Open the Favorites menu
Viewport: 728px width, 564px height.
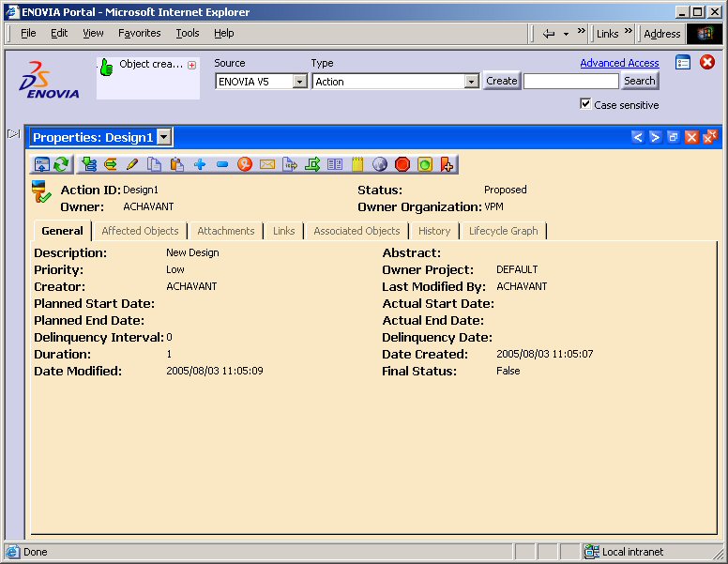[139, 33]
